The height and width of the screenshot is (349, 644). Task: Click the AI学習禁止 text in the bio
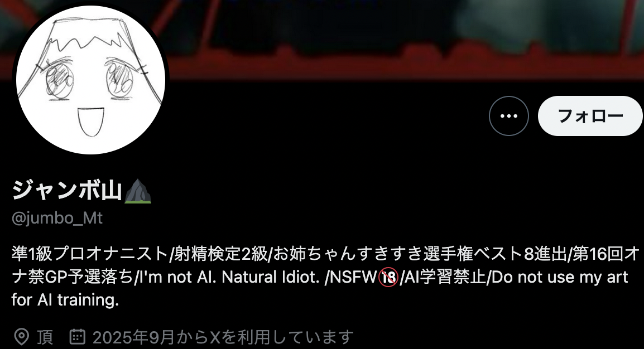click(445, 277)
